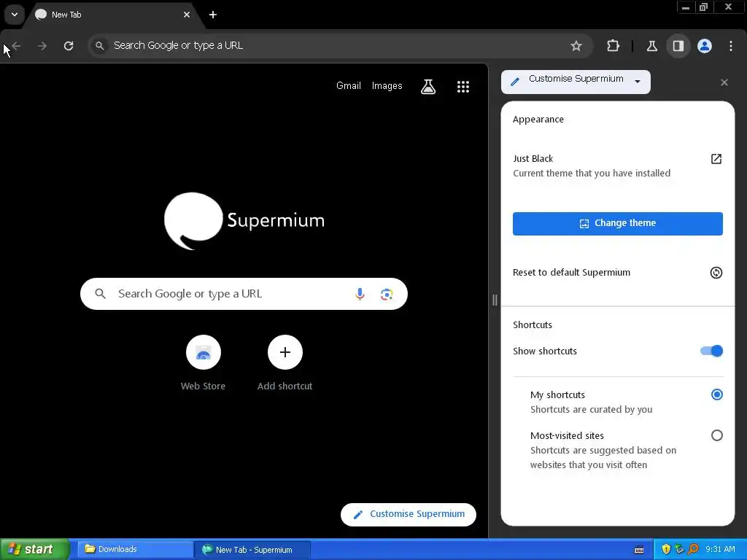The height and width of the screenshot is (560, 747).
Task: Click Reset to default Supermium icon
Action: [x=716, y=273]
